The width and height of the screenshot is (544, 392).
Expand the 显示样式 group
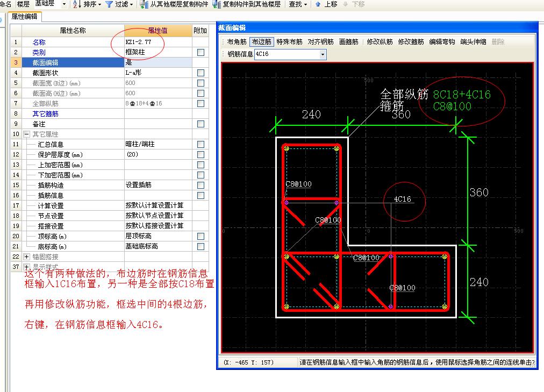pyautogui.click(x=26, y=267)
